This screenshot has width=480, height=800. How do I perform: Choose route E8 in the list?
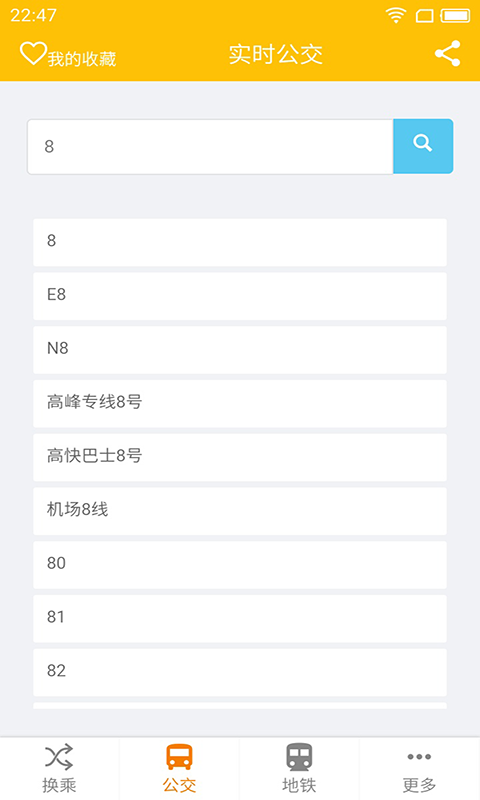(240, 296)
